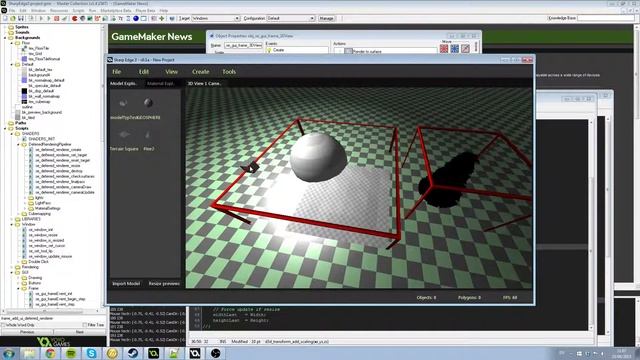Select the first model thumbnail in explorer
This screenshot has height=360, width=640.
point(123,102)
